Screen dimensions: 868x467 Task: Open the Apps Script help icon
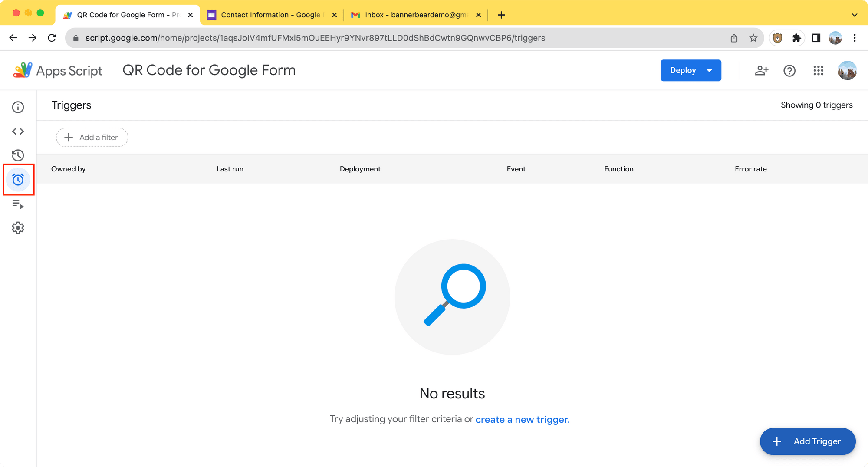(789, 70)
